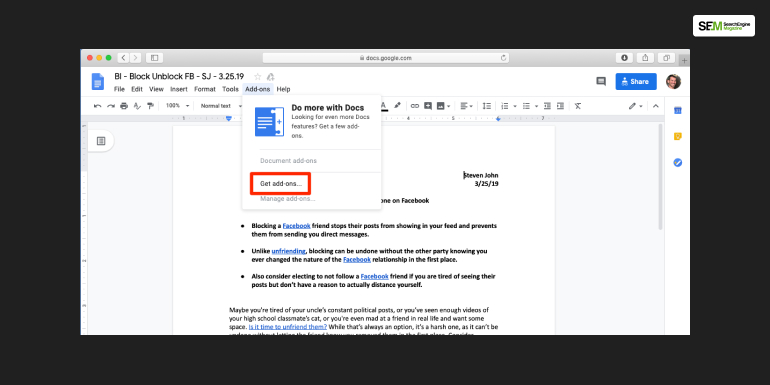Go back in Safari
The image size is (770, 385).
tap(123, 58)
